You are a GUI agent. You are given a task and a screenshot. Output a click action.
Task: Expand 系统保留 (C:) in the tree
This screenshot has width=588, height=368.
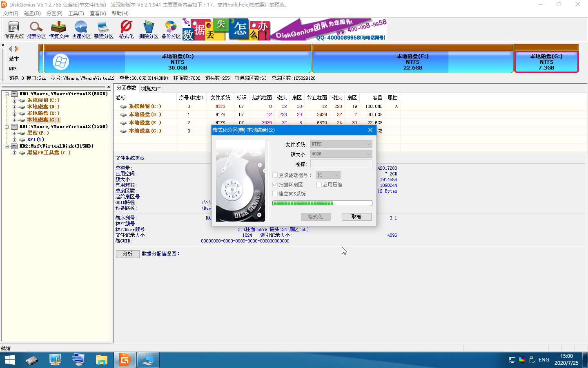pos(14,101)
